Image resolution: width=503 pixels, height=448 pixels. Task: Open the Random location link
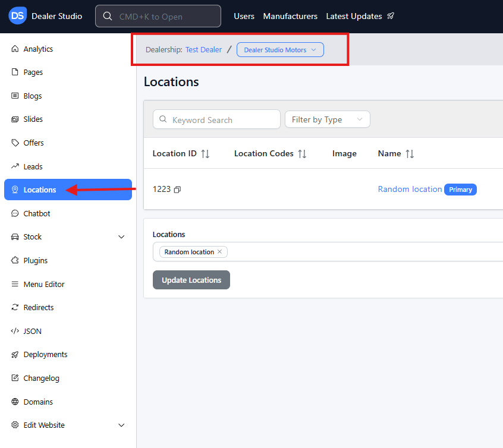[x=410, y=189]
